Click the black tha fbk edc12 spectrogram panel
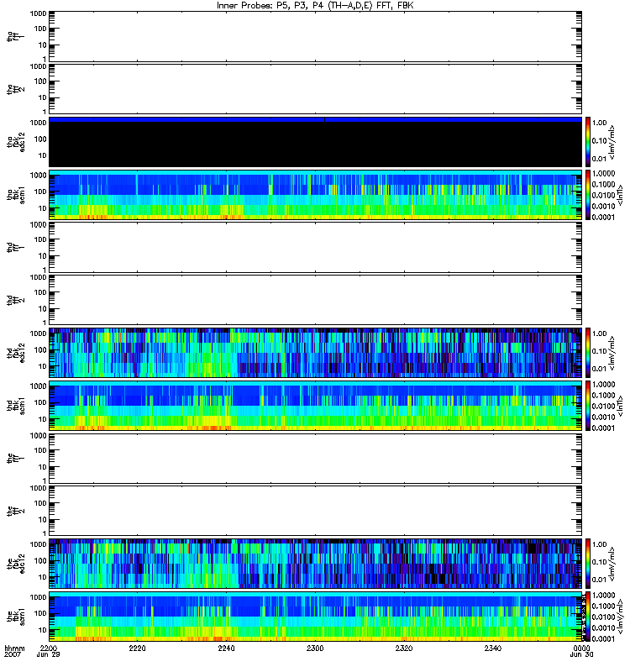The image size is (630, 672). click(315, 141)
